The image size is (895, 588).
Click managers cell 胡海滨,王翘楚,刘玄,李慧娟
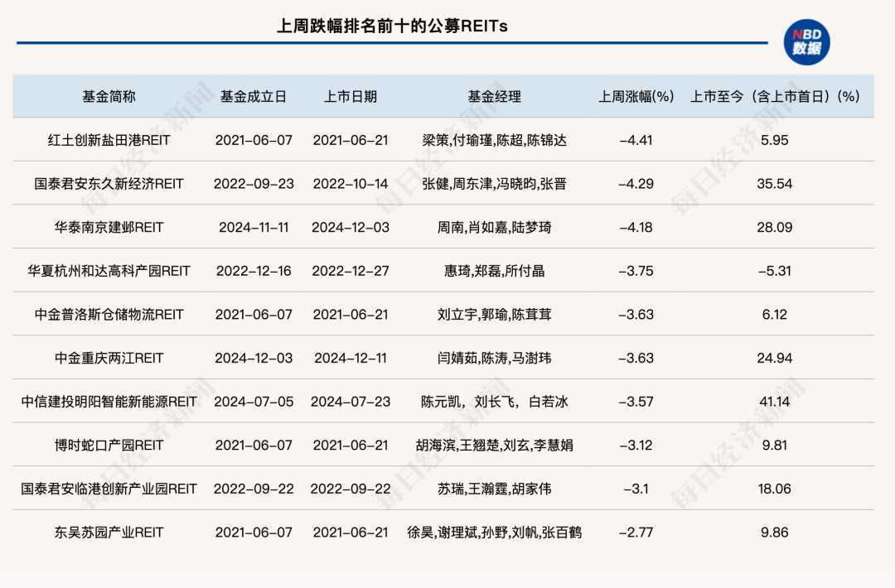[x=494, y=445]
